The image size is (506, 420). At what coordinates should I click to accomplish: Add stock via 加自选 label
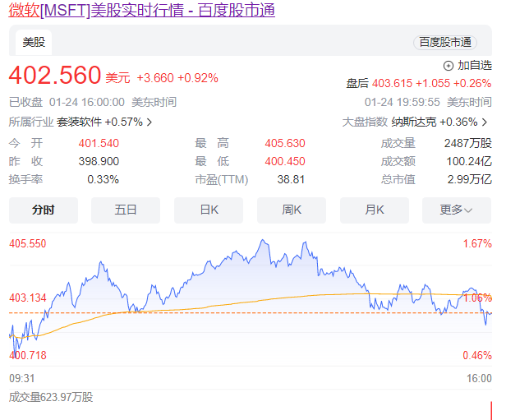point(475,66)
